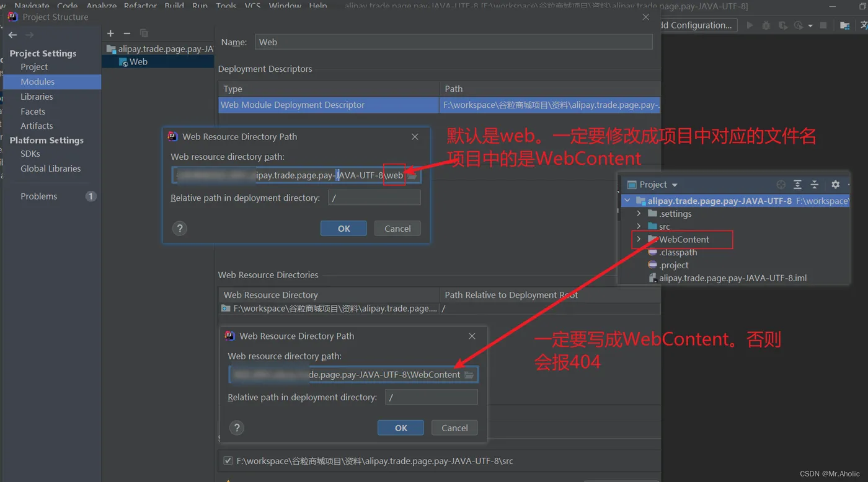Click the debug bug icon in the IDE toolbar
This screenshot has height=482, width=868.
[766, 25]
